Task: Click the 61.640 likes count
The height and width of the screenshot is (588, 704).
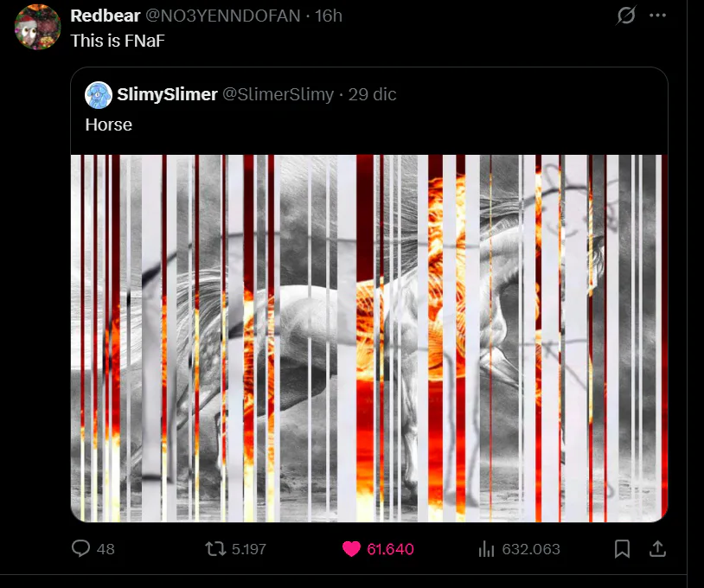Action: 390,549
